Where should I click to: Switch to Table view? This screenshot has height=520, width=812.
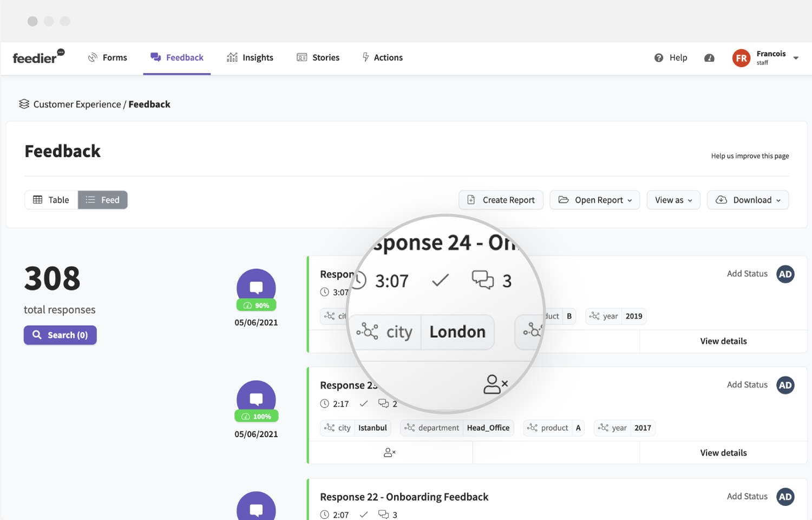click(x=51, y=200)
